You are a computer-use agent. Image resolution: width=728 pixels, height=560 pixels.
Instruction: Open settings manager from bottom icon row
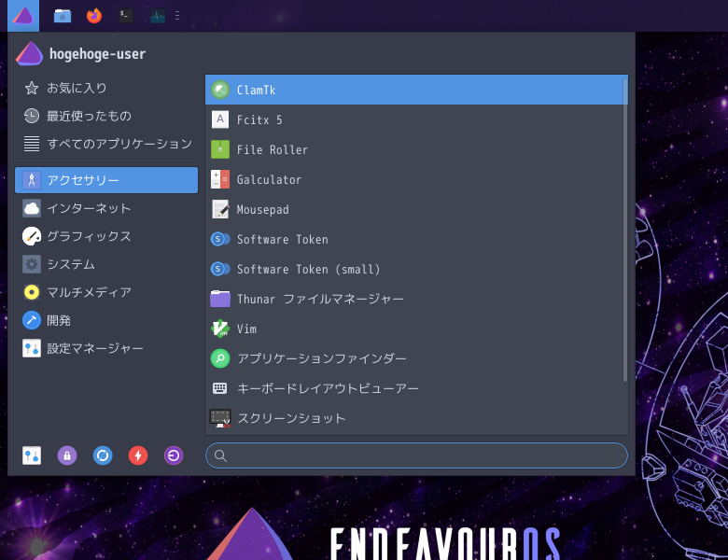click(x=32, y=455)
